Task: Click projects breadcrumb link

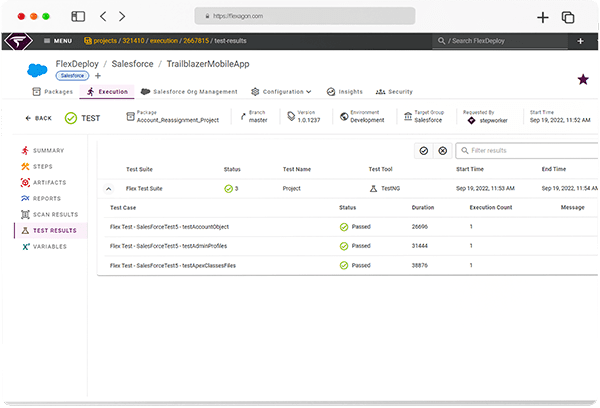Action: 105,41
